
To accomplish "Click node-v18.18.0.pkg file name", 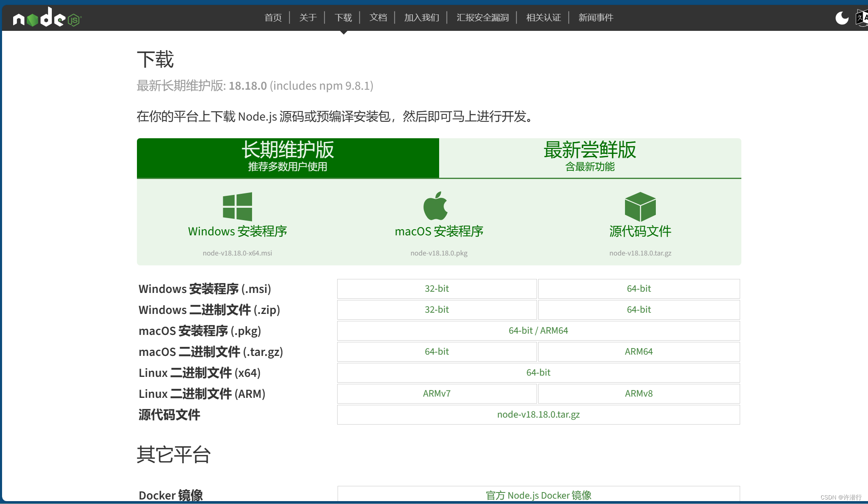I will 439,253.
